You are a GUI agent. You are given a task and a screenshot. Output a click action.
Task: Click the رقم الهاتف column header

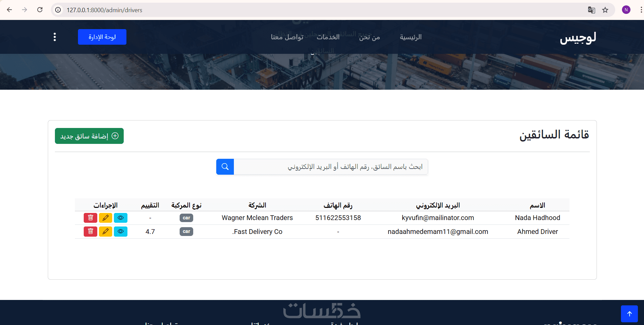338,205
